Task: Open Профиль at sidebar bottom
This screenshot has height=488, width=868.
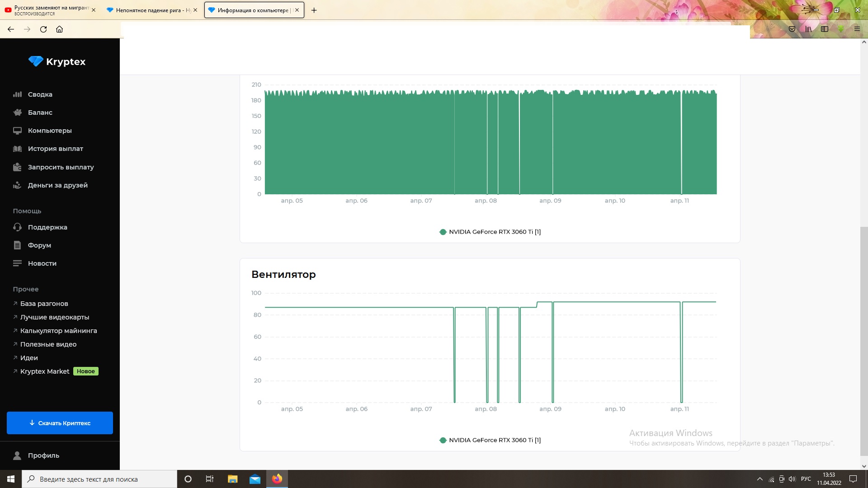Action: pos(43,455)
